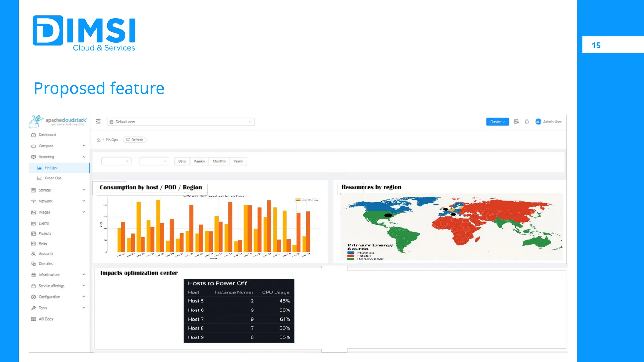Select the Weekly period option
This screenshot has width=644, height=362.
click(x=199, y=161)
